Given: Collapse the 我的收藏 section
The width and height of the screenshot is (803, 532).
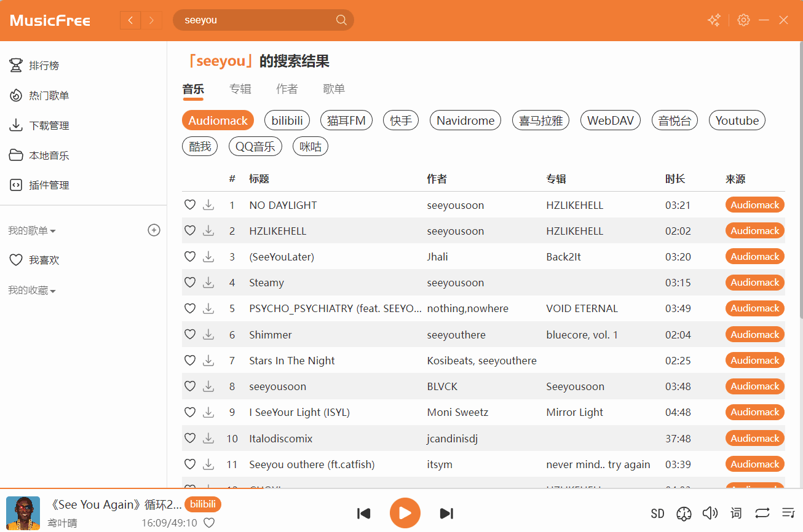Looking at the screenshot, I should click(32, 290).
